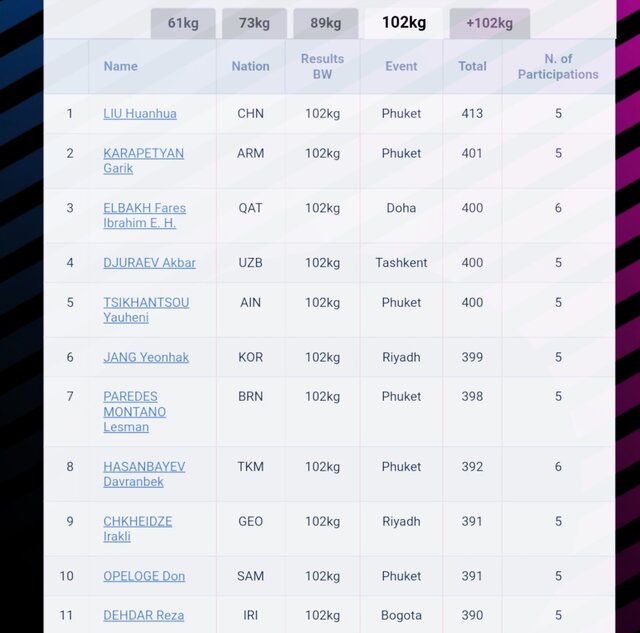Open JANG Yeonhak athlete link

[146, 357]
